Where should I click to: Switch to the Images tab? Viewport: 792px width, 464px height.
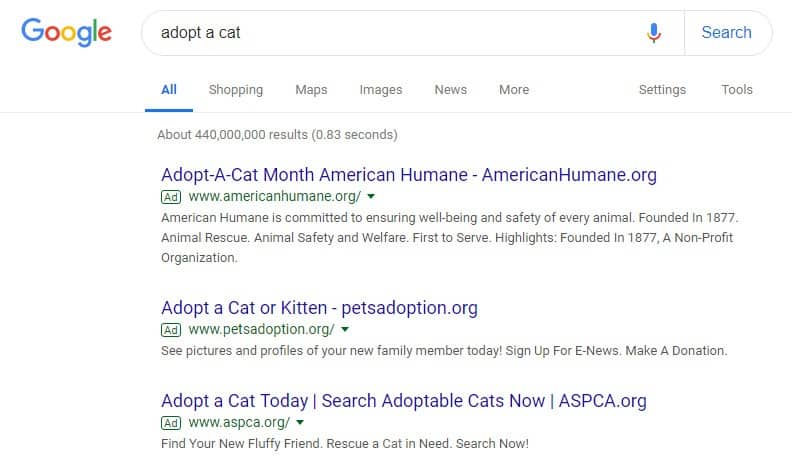[381, 90]
